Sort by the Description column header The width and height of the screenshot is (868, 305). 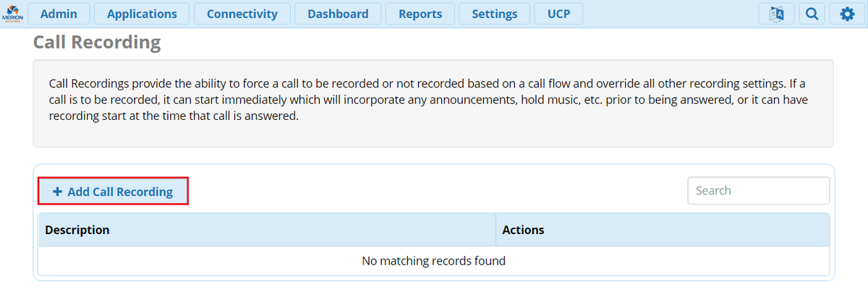(77, 230)
